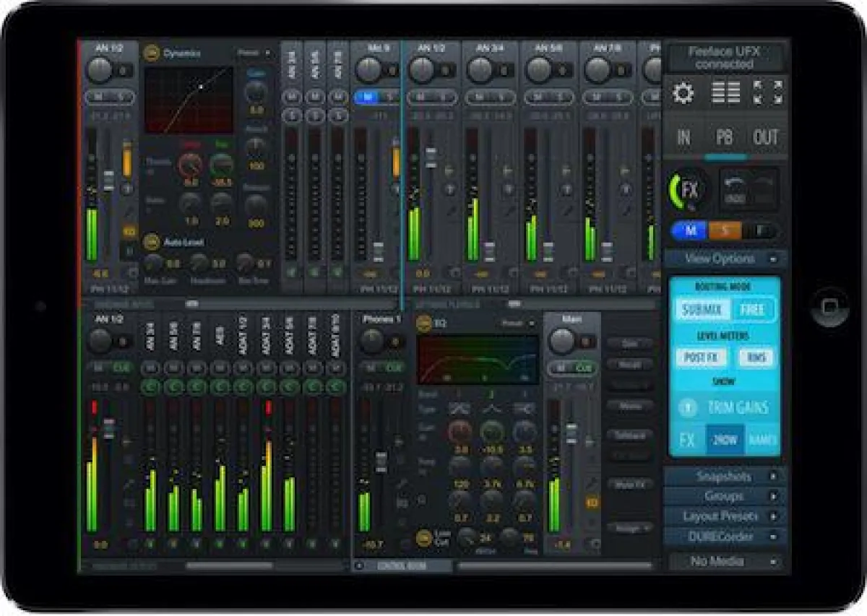Click the Main channel volume fader
The height and width of the screenshot is (616, 867).
tap(571, 432)
